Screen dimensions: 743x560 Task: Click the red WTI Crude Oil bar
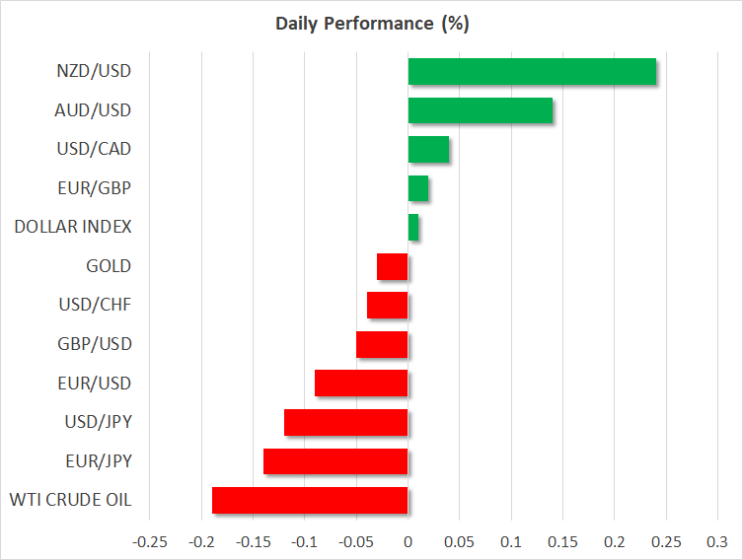(310, 501)
